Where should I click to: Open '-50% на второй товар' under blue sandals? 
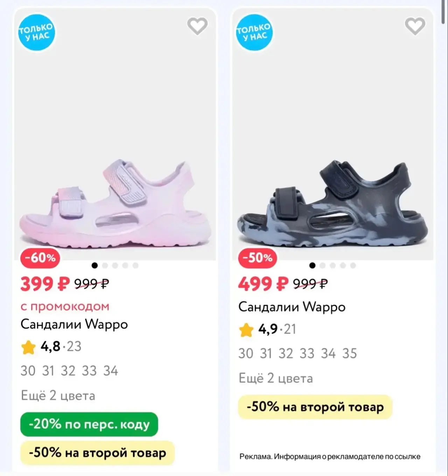[315, 407]
